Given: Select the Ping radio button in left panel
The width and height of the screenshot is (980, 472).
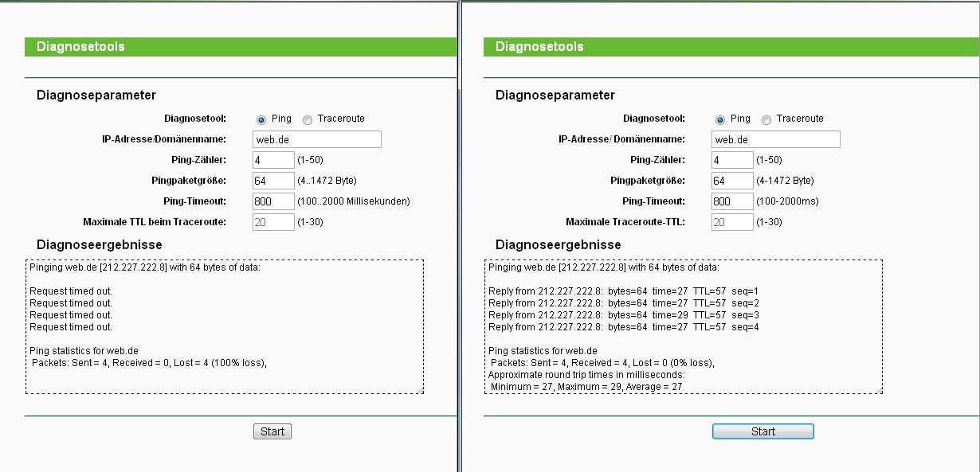Looking at the screenshot, I should pyautogui.click(x=261, y=119).
